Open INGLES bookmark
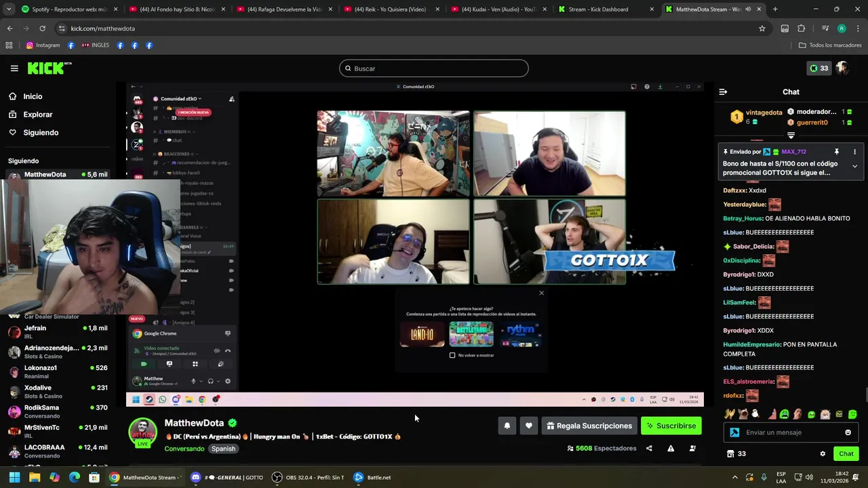The height and width of the screenshot is (488, 868). (95, 45)
